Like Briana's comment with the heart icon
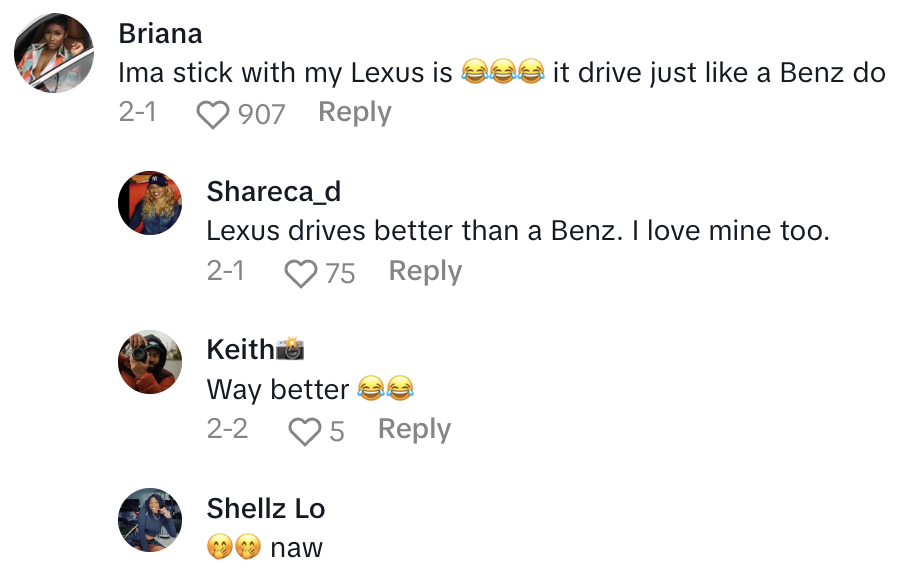Viewport: 912px width, 570px height. 212,114
